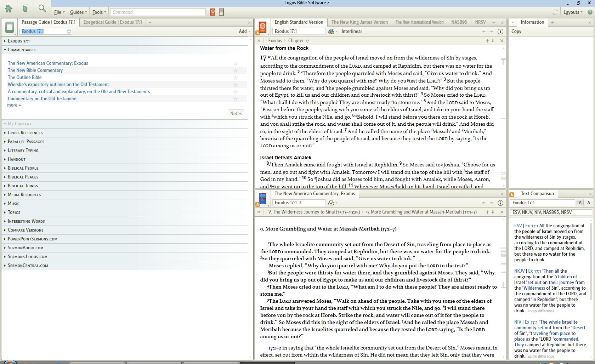Screen dimensions: 595x364
Task: Run the Passage Guide reference go arrow
Action: [x=69, y=32]
